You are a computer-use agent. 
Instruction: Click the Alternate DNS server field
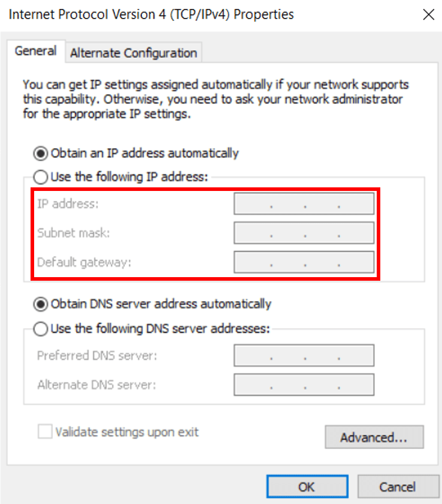point(304,384)
